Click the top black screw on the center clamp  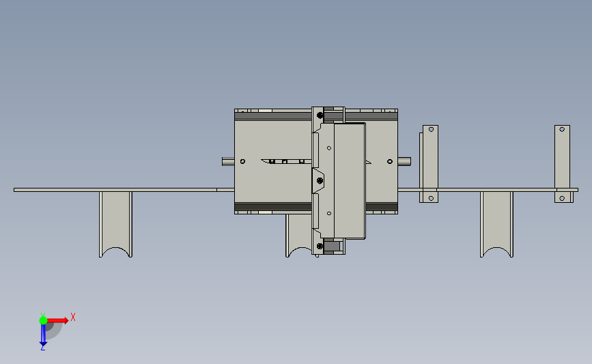pyautogui.click(x=320, y=115)
